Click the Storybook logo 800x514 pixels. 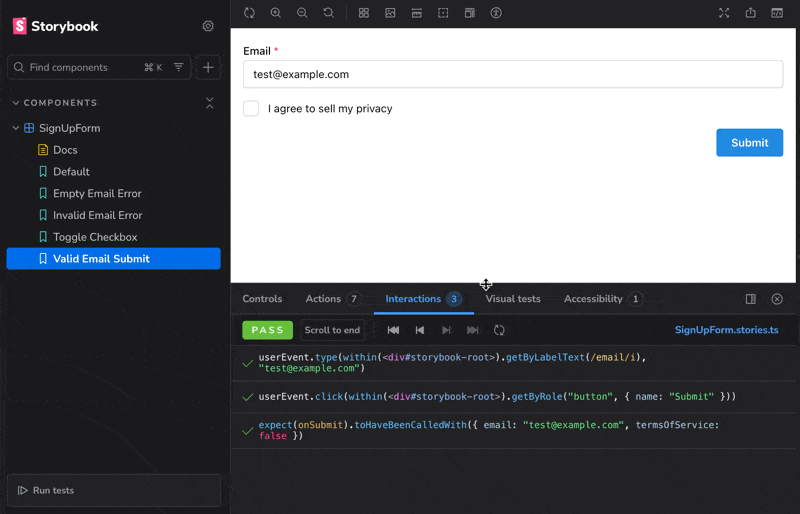coord(55,26)
